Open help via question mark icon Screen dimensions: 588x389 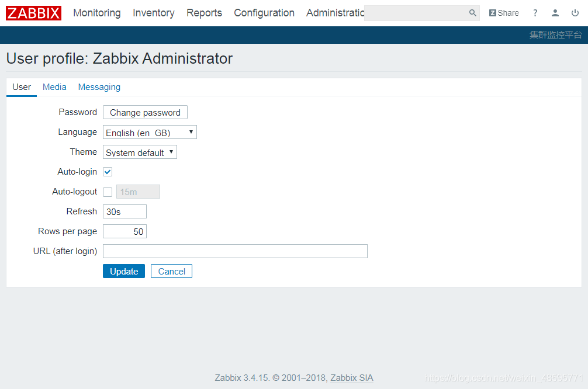click(535, 13)
